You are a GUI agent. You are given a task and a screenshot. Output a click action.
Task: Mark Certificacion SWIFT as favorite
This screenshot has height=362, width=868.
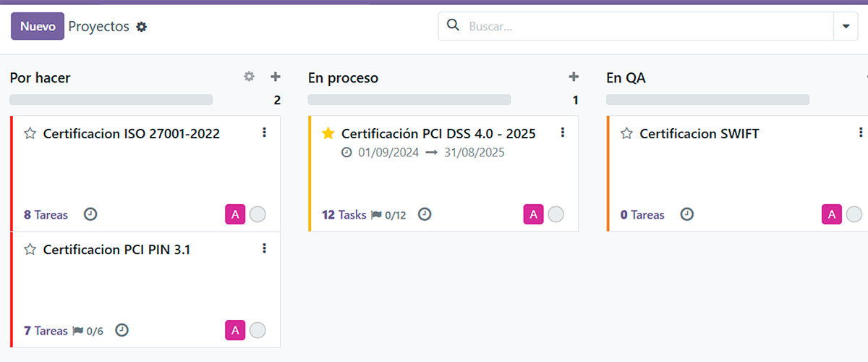click(626, 134)
